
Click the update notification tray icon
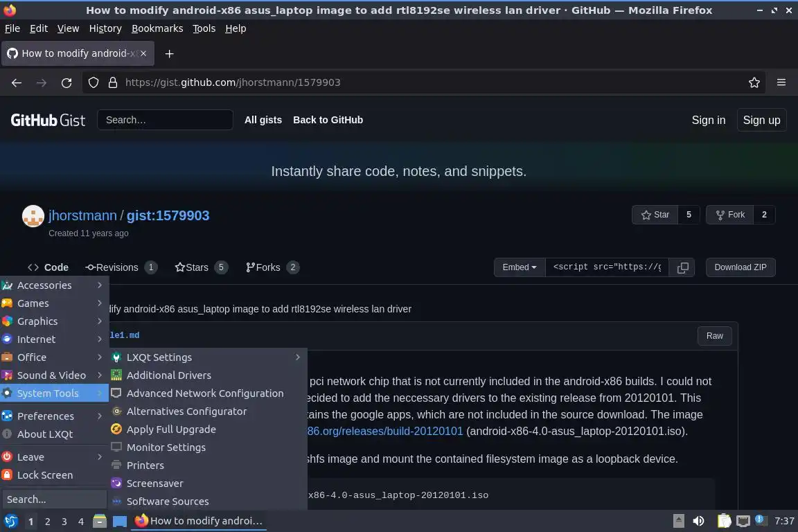(x=760, y=520)
